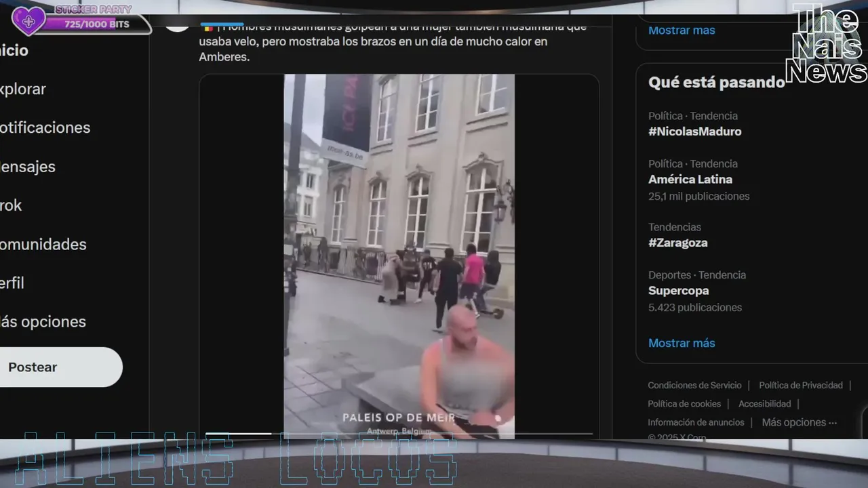Open the América Latina trend

point(690,180)
